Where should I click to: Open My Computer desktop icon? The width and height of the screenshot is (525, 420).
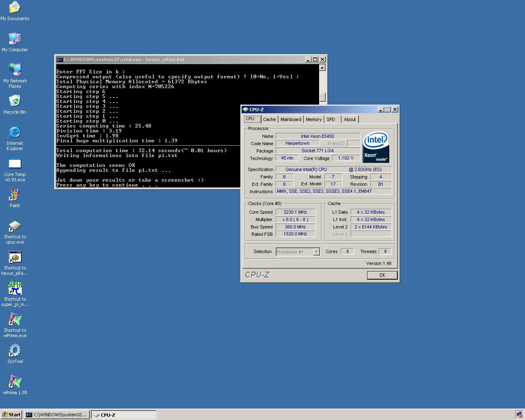pyautogui.click(x=15, y=42)
